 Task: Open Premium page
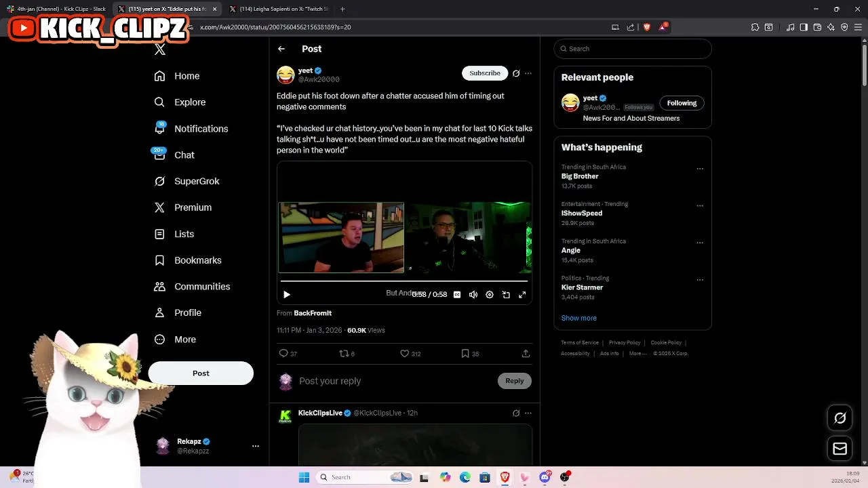[183, 207]
